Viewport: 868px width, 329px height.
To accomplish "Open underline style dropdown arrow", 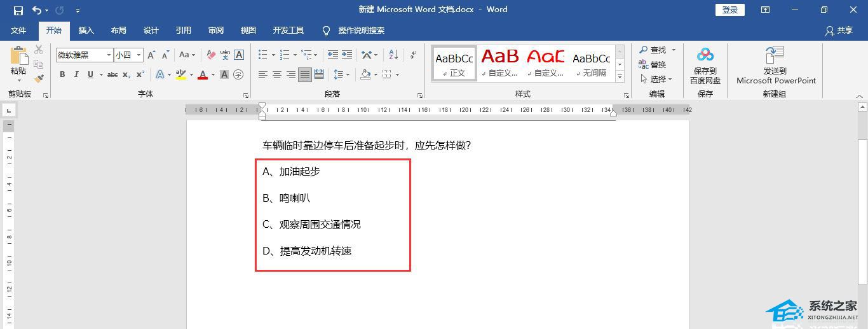I will (x=100, y=74).
